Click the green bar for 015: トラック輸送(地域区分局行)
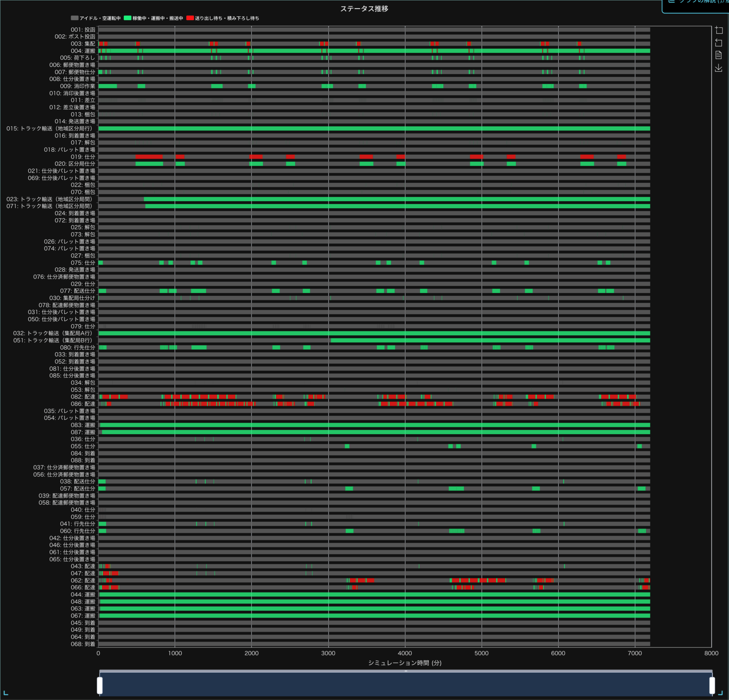Viewport: 729px width, 700px height. click(372, 129)
